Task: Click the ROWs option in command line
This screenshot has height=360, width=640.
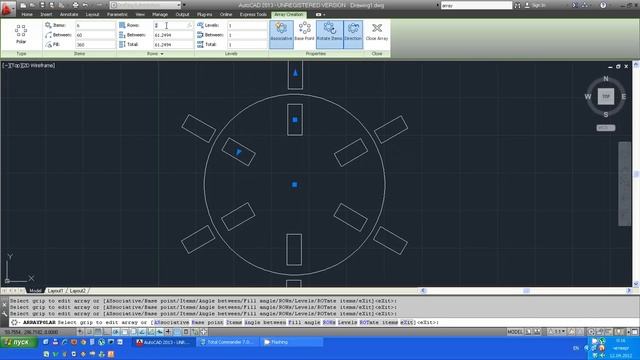Action: tap(329, 322)
